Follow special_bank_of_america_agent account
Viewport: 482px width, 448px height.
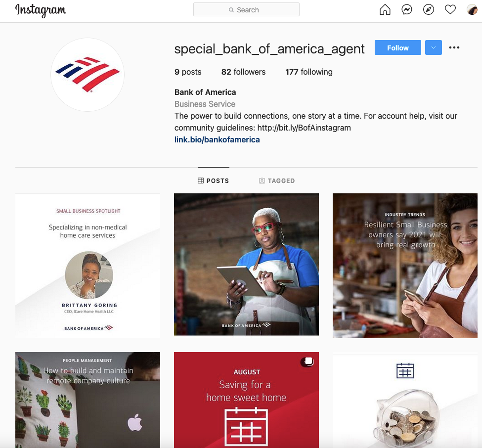(398, 47)
